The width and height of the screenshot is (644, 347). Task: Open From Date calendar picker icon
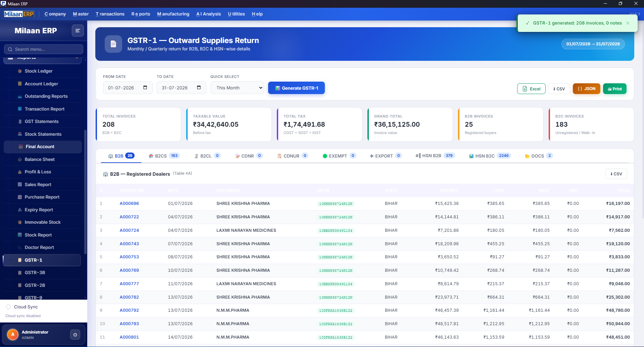click(145, 88)
